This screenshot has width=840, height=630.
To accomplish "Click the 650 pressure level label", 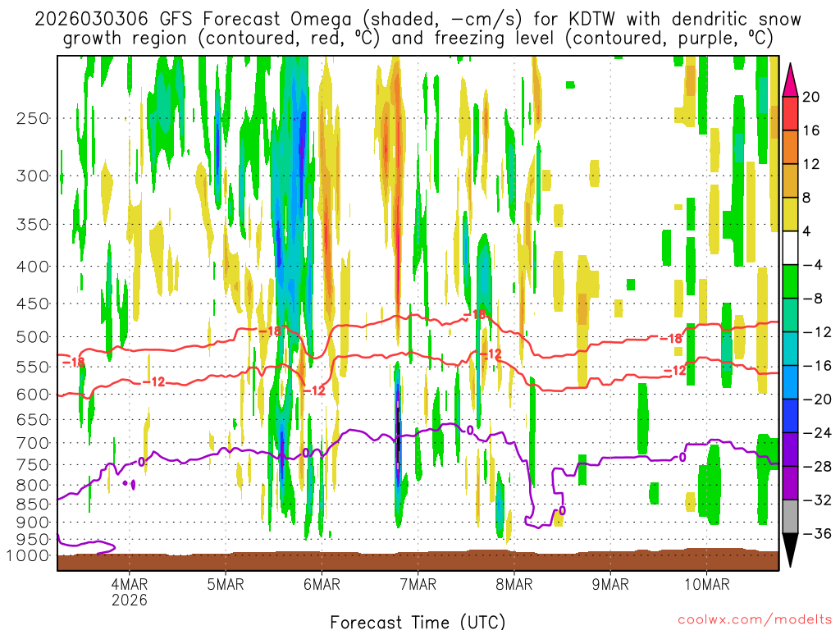I will point(33,420).
